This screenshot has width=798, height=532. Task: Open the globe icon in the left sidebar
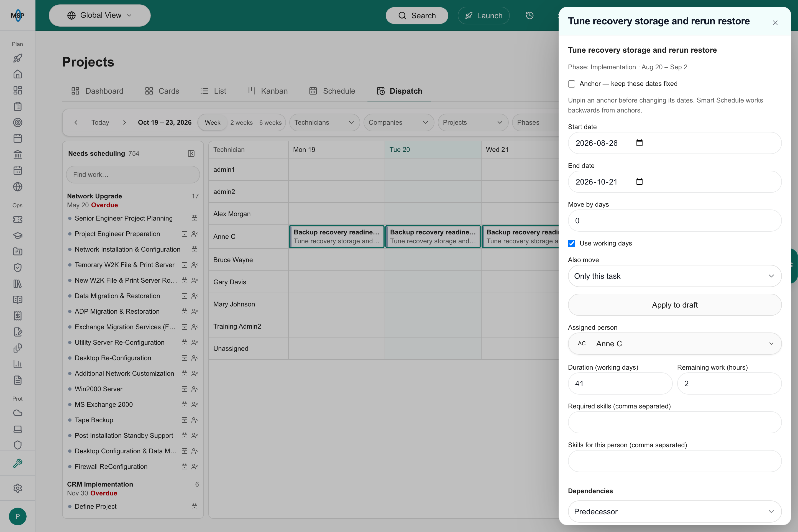[x=18, y=186]
